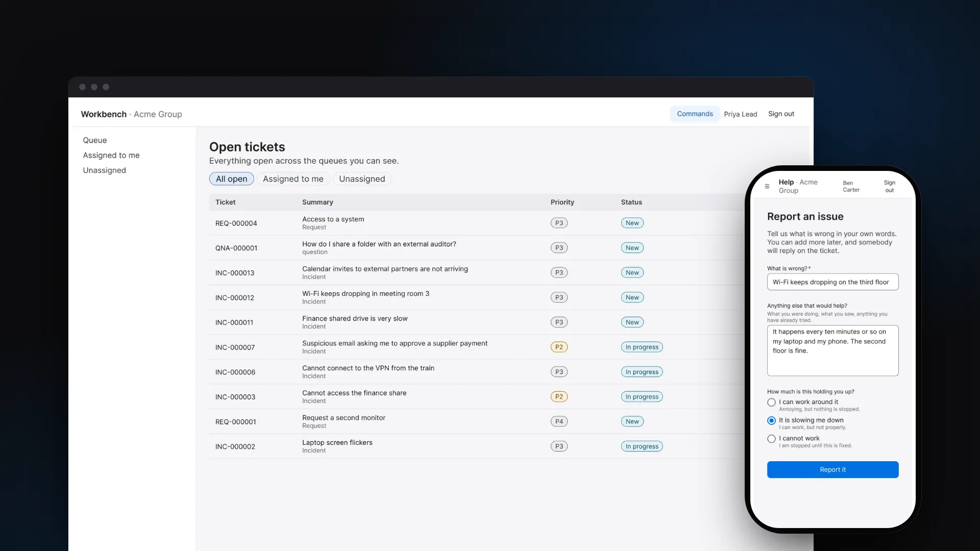Open ticket INC-000013
980x551 pixels.
[235, 273]
